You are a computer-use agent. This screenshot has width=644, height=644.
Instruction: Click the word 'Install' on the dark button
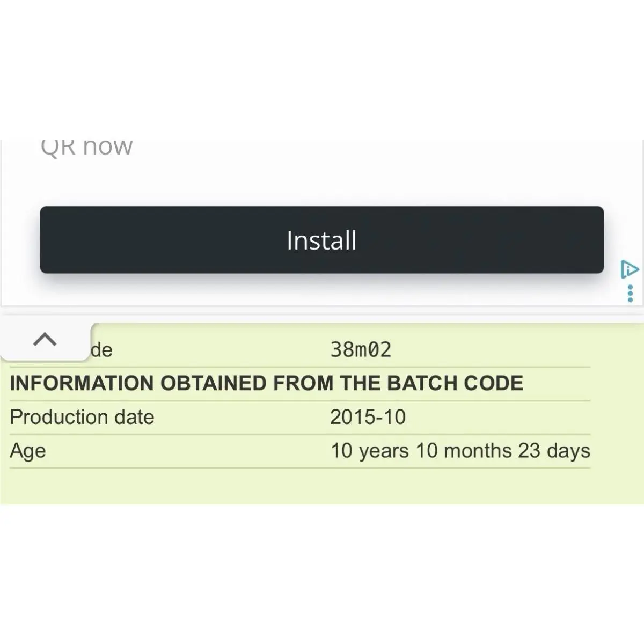click(x=321, y=240)
